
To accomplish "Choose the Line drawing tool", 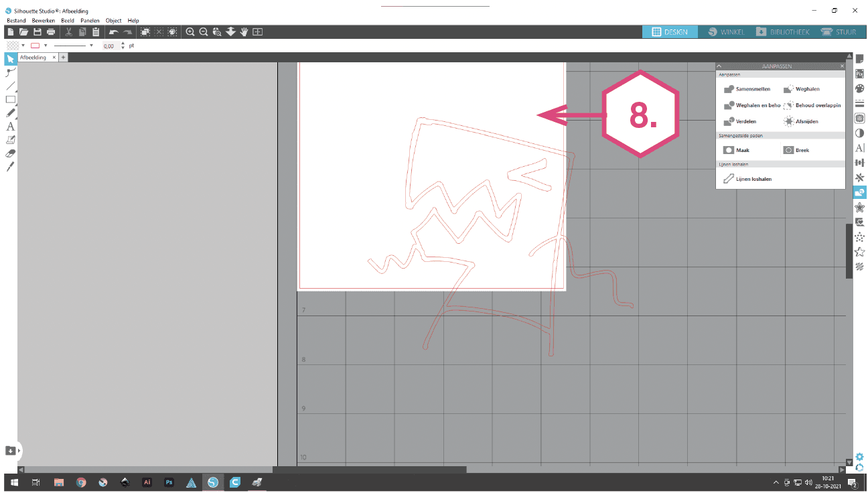I will [11, 86].
